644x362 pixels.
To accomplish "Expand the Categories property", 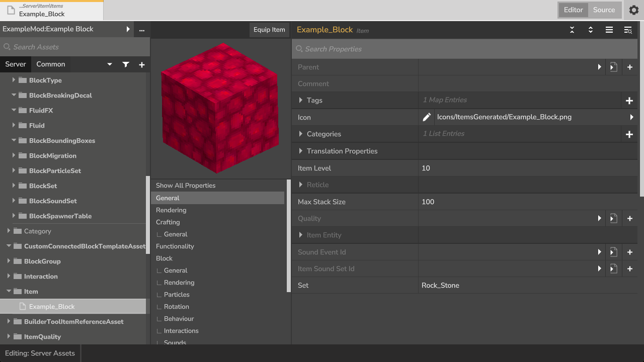I will (x=301, y=134).
